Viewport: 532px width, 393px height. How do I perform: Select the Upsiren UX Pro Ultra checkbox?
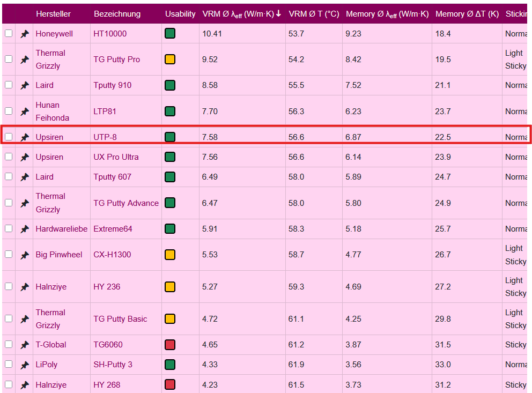point(9,157)
